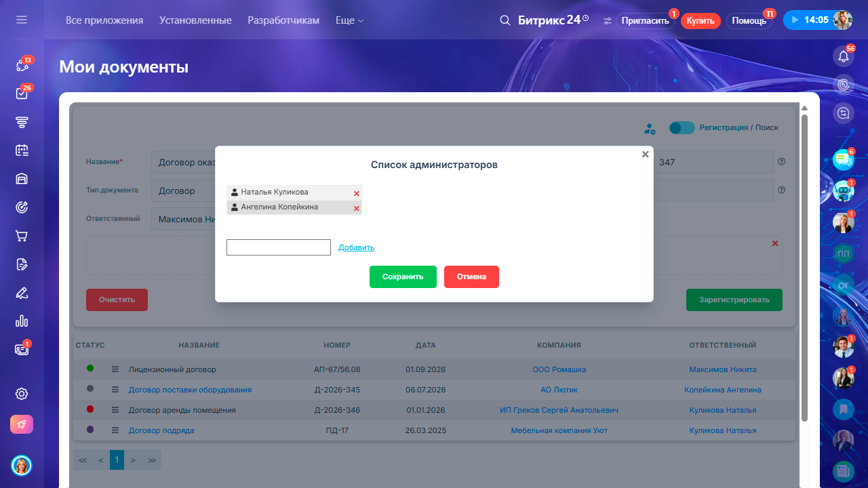Click the Добавить link
The image size is (868, 488).
(356, 247)
